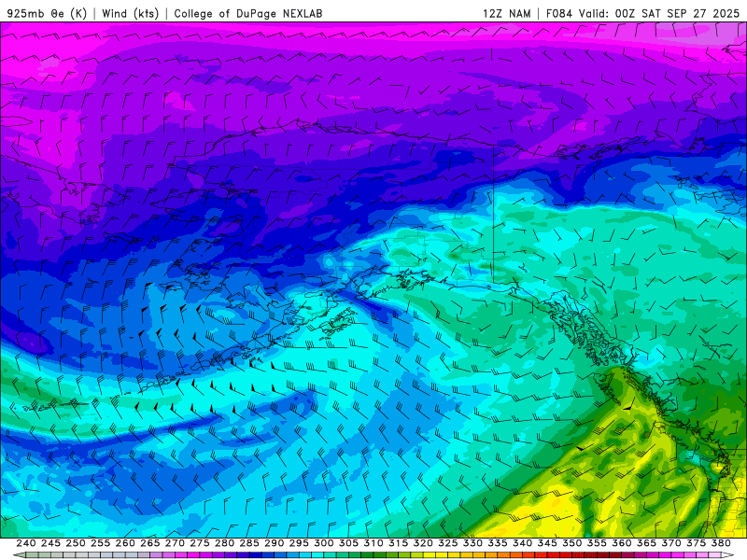Select the 315 color bar label
747x560 pixels.
click(x=398, y=543)
